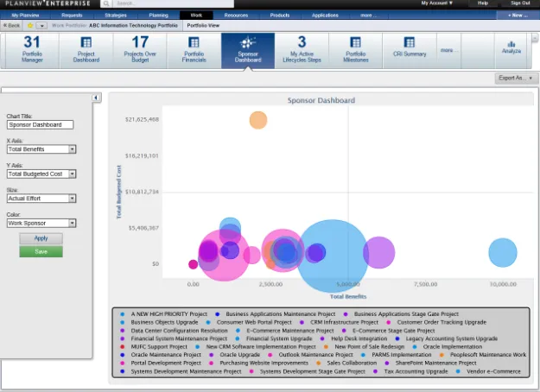Click ABC Information Technology Portfolio link
The width and height of the screenshot is (540, 392).
click(x=133, y=25)
